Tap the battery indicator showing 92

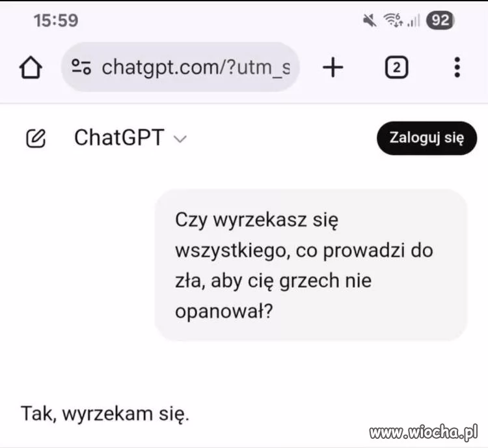coord(440,20)
